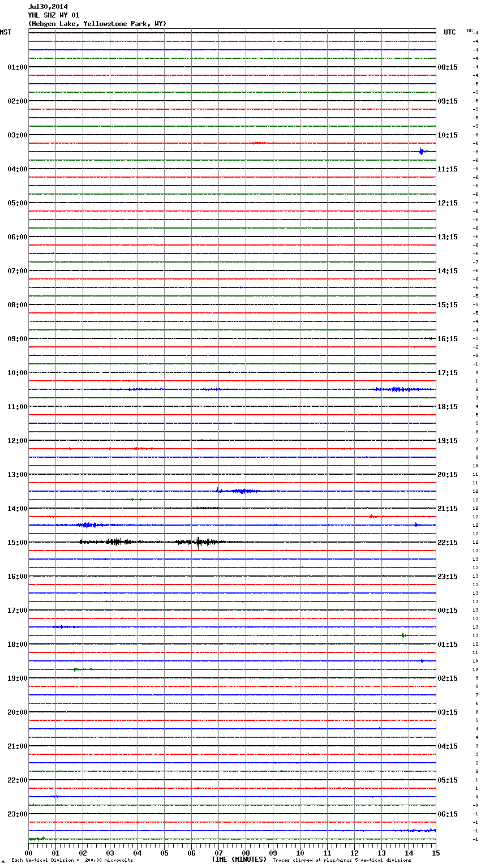This screenshot has height=868, width=481.
Task: Click the Traces clipped at plus/minus 5 note
Action: click(x=342, y=860)
